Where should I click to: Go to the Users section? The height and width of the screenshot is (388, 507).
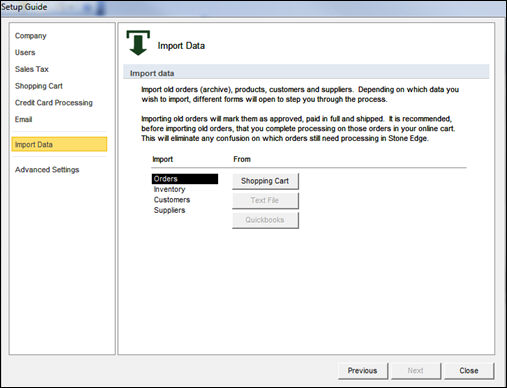click(x=25, y=52)
